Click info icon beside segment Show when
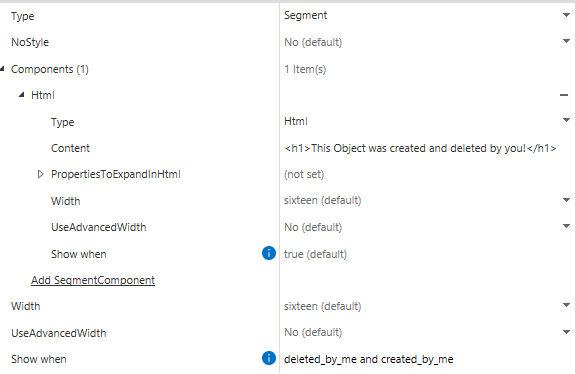Screen dimensions: 575x374 click(268, 358)
